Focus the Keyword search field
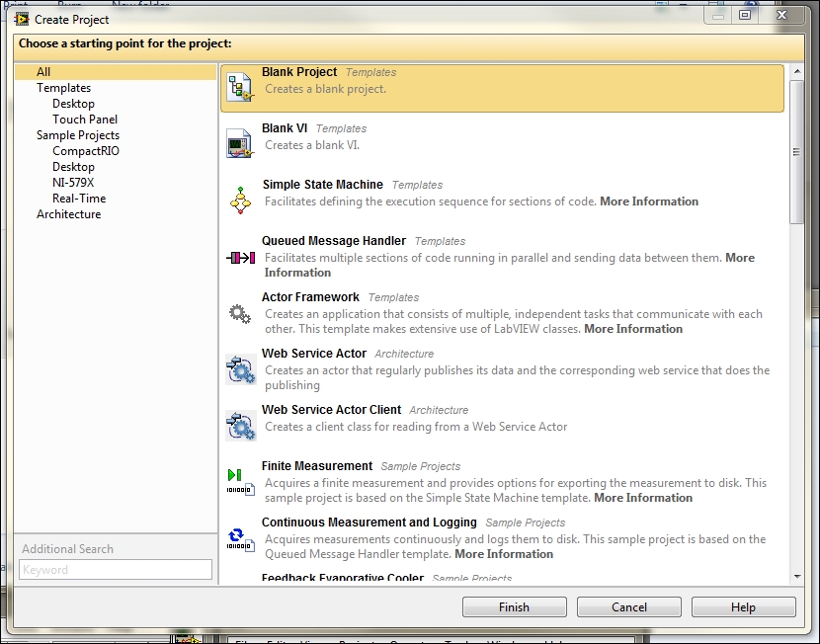Image resolution: width=820 pixels, height=644 pixels. (116, 569)
